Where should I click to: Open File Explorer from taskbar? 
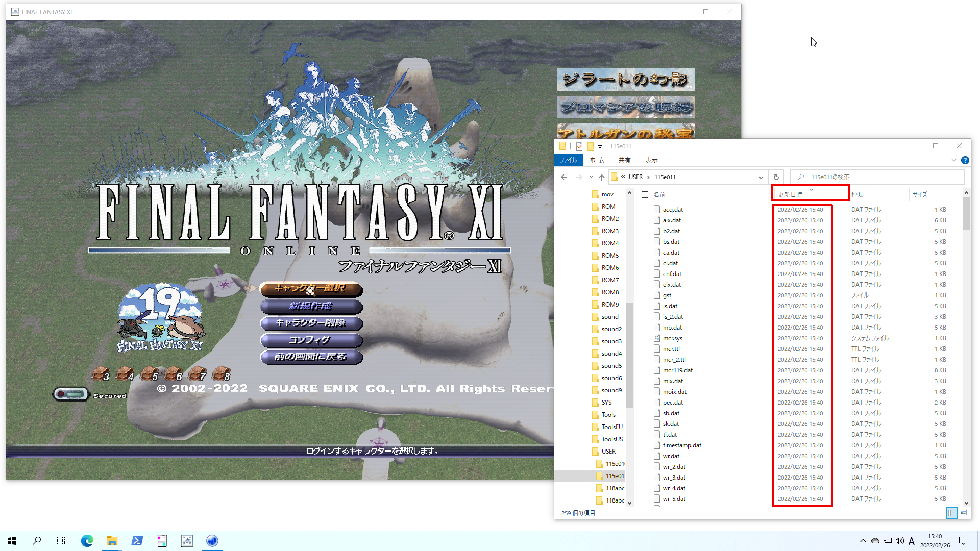112,541
